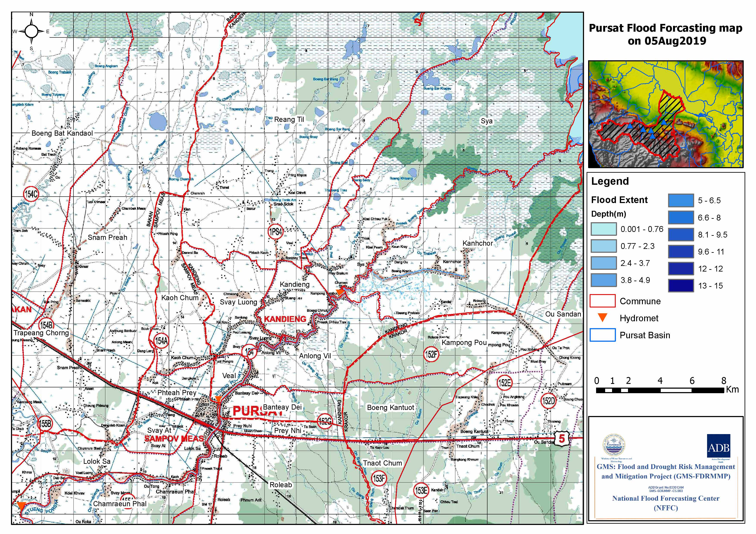Click the 1PS4 road marker circle

point(276,232)
